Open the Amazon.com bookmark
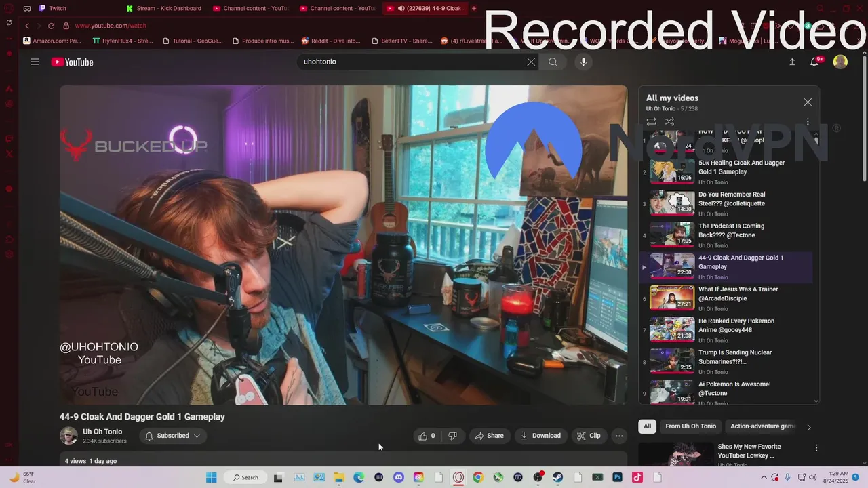This screenshot has width=868, height=488. tap(52, 41)
